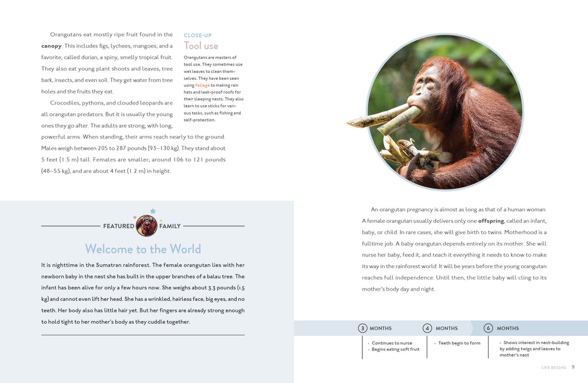
Task: Click the line starting 'Crocodiles, pythons, and clouded leopards'
Action: (111, 103)
